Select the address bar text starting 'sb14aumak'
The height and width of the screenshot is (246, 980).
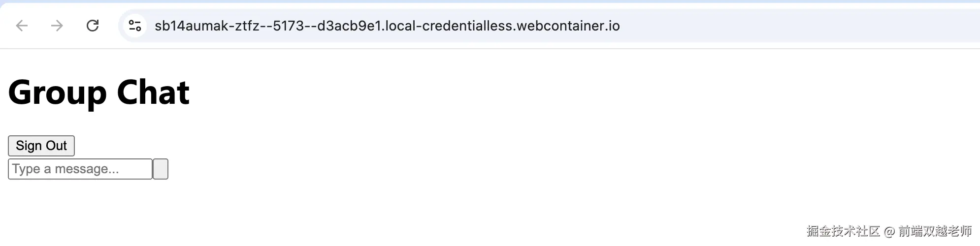tap(387, 26)
